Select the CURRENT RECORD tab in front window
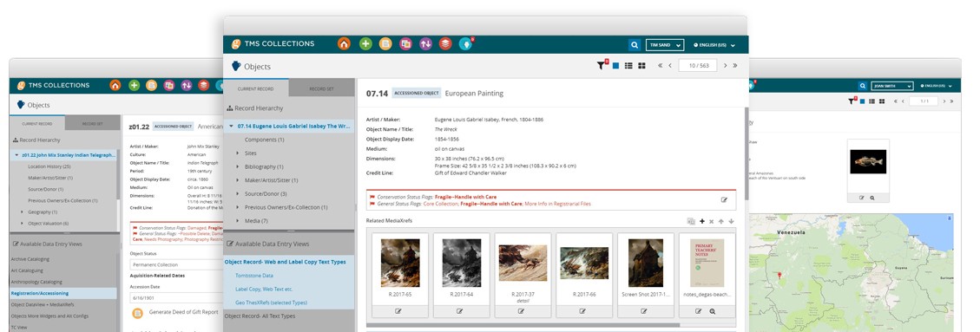Viewport: 980px width, 332px height. [255, 88]
